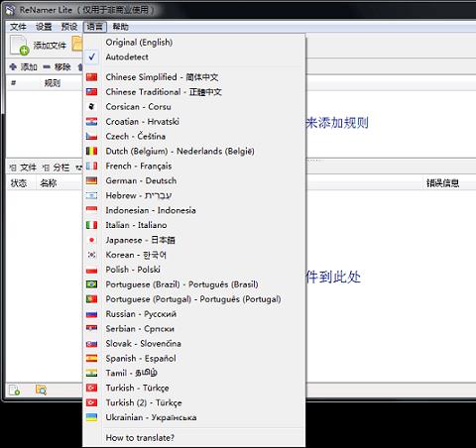Select Ukrainian - Українська language
This screenshot has width=476, height=448.
click(194, 417)
